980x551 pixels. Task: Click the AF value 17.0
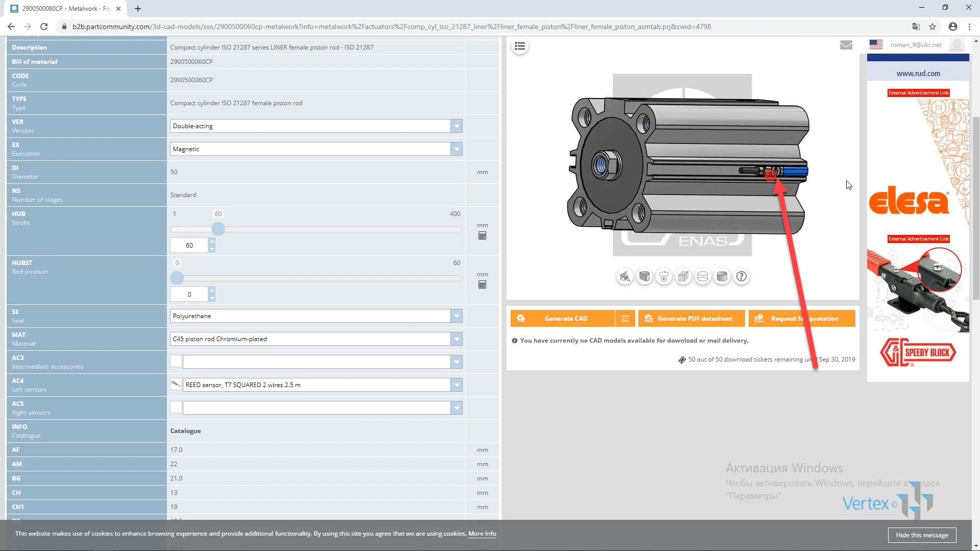pyautogui.click(x=176, y=450)
